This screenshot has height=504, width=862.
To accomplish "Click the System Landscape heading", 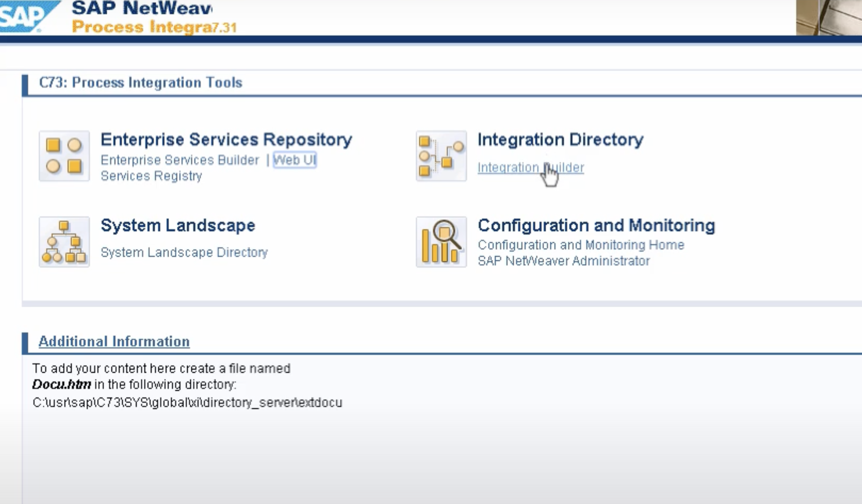I will 178,226.
